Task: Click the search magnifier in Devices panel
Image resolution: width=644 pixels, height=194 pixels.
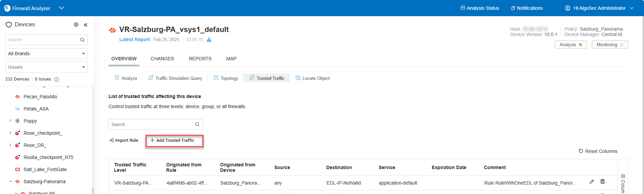Action: (82, 40)
